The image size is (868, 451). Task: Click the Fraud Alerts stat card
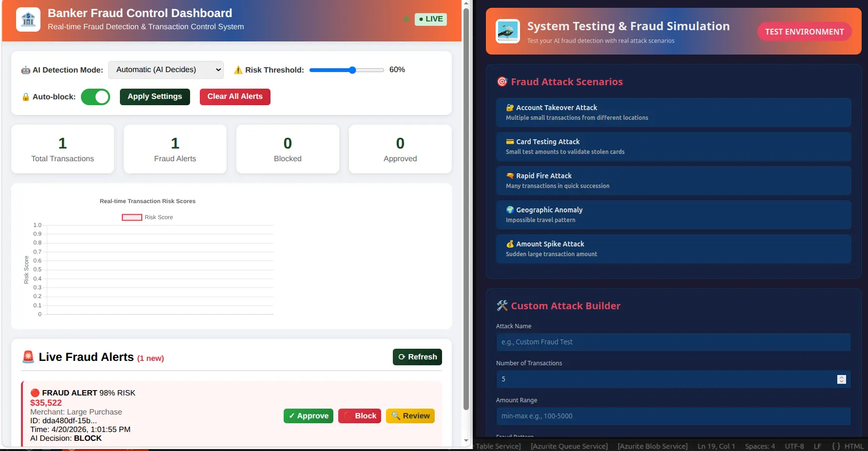pyautogui.click(x=175, y=149)
